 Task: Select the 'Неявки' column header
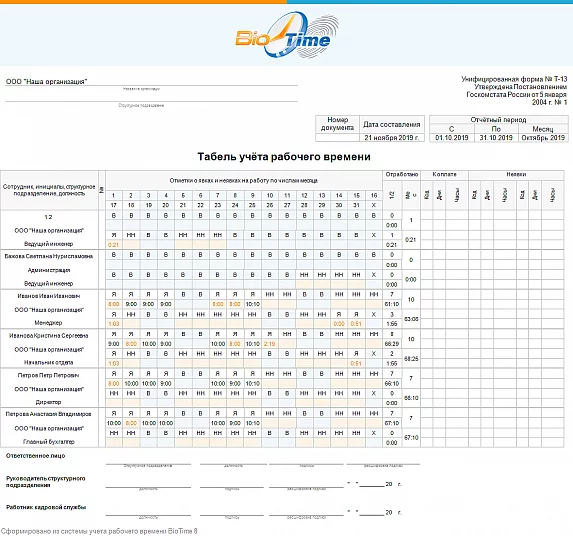[516, 175]
